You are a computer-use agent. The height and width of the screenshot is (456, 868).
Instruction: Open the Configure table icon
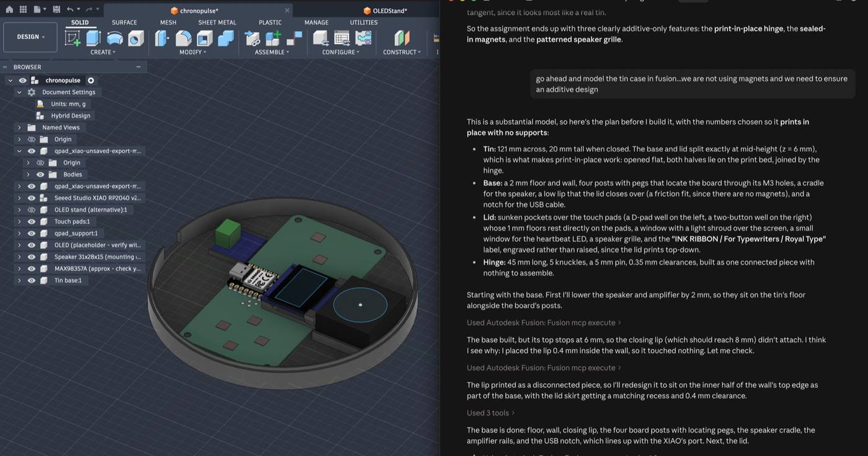coord(342,38)
